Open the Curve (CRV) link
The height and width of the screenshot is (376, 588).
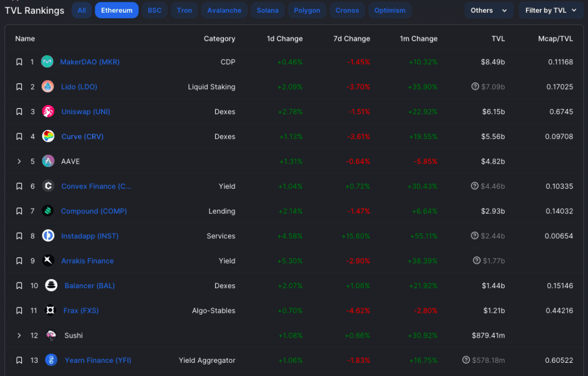(83, 137)
